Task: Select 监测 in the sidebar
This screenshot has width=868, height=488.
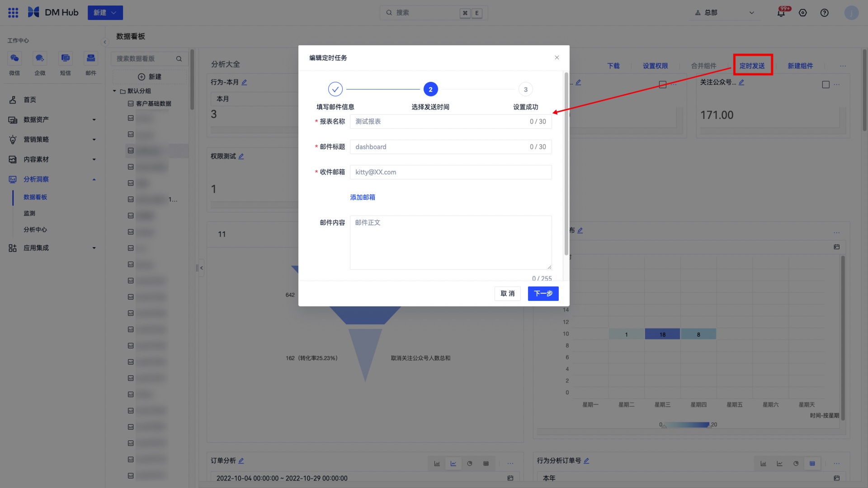Action: pos(29,214)
